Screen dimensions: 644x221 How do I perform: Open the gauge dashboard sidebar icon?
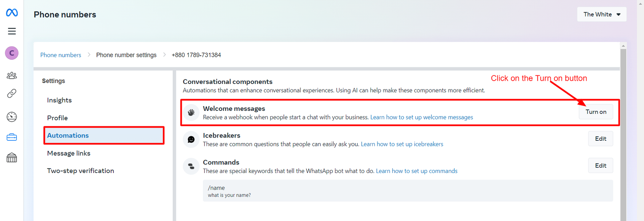point(12,117)
